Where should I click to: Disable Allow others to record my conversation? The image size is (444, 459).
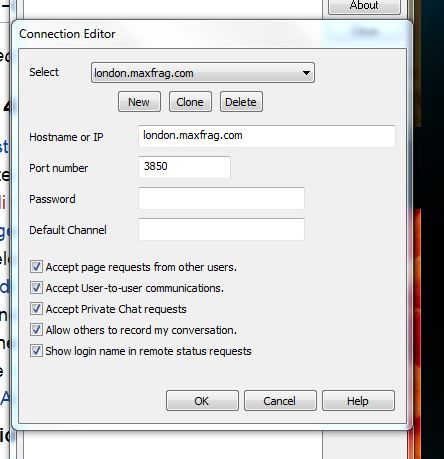[36, 330]
